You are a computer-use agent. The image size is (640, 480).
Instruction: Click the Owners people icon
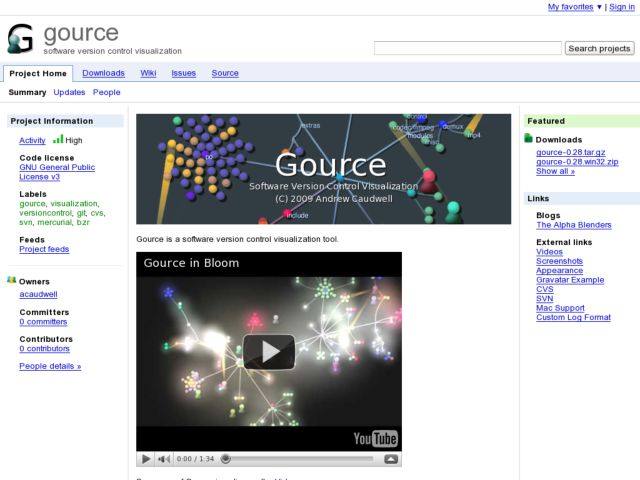(x=11, y=281)
